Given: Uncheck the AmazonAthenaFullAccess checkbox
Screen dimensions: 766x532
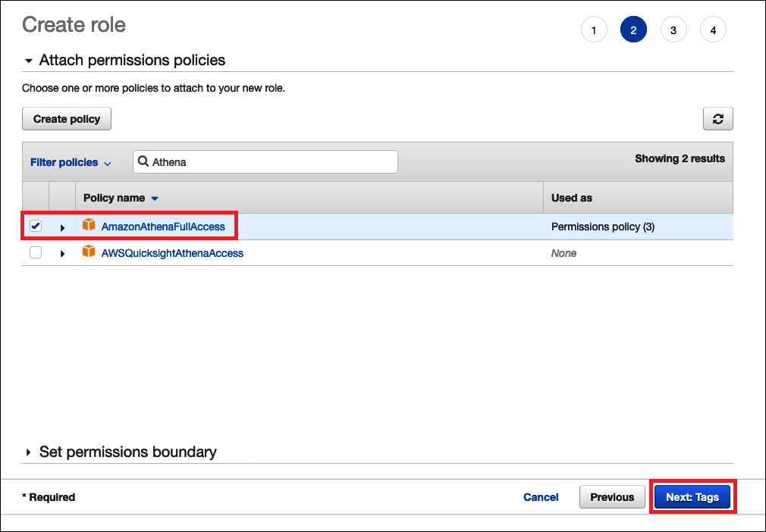Looking at the screenshot, I should [x=35, y=225].
